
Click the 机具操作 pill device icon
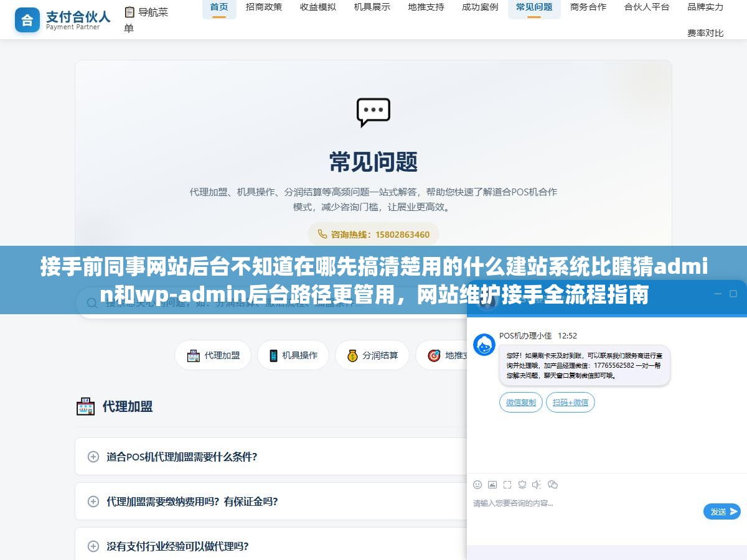coord(273,355)
